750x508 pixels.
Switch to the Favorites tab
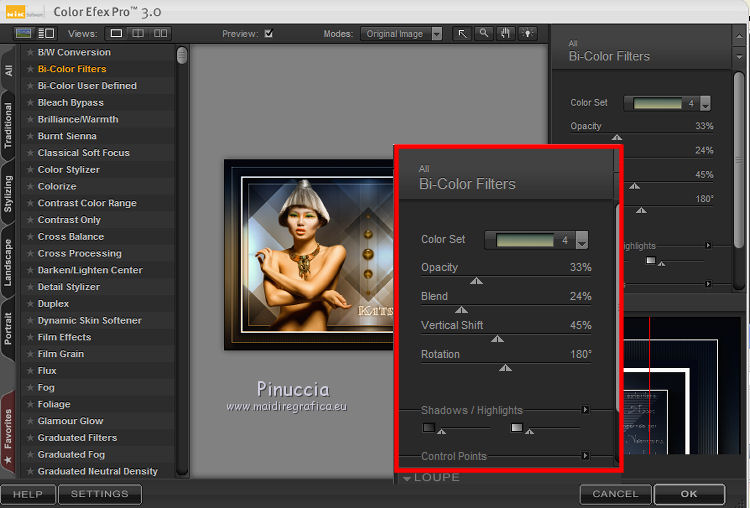8,435
